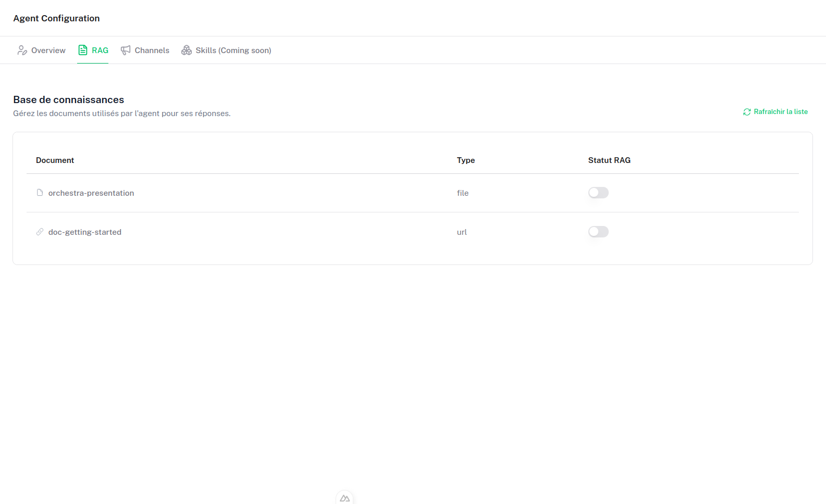Select the Skills (Coming soon) tab

233,51
